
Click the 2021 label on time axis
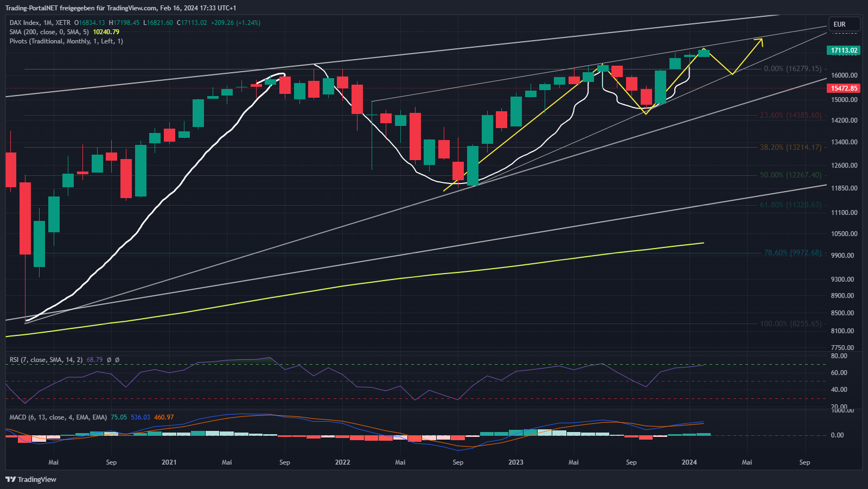tap(169, 462)
